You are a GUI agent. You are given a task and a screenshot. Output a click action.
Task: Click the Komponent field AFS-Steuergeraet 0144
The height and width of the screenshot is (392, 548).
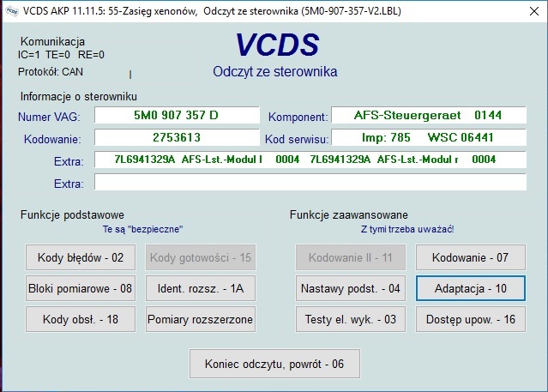[429, 115]
